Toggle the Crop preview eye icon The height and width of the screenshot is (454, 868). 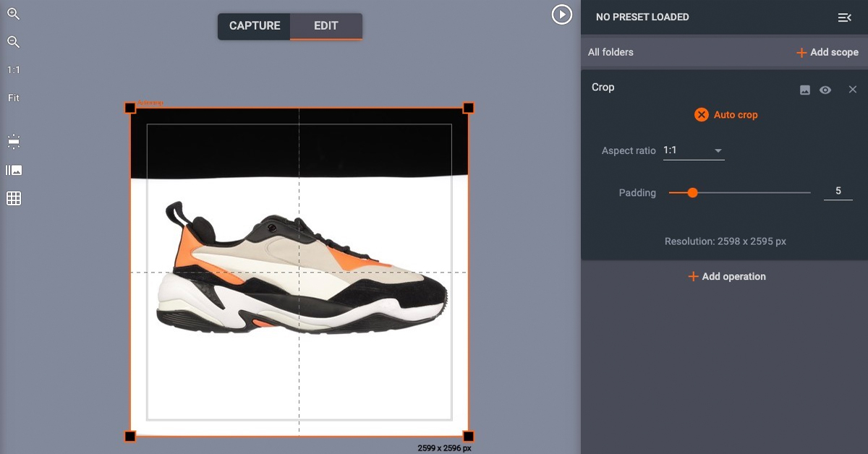tap(825, 90)
